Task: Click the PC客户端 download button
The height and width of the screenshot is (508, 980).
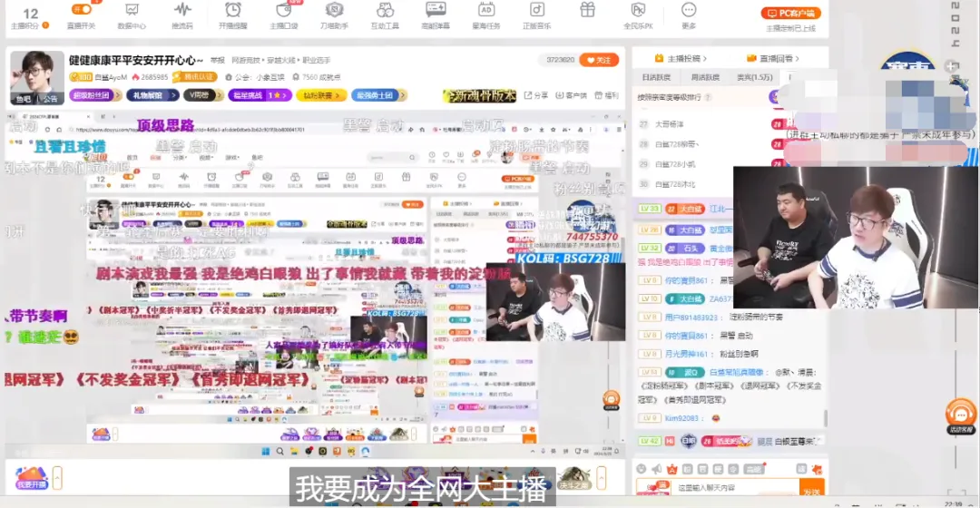Action: click(x=790, y=13)
